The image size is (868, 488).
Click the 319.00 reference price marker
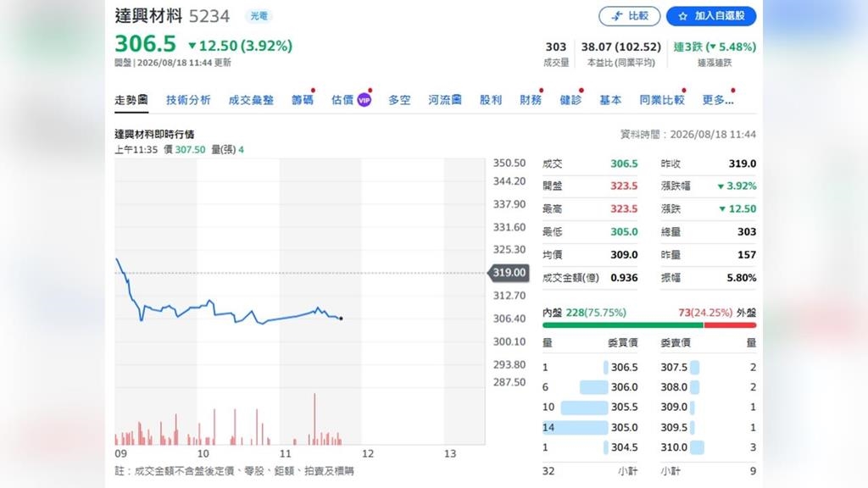(509, 272)
